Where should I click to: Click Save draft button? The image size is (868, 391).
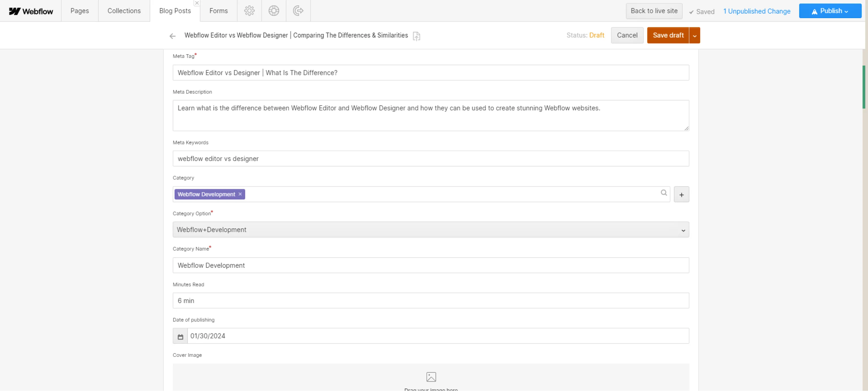point(668,35)
